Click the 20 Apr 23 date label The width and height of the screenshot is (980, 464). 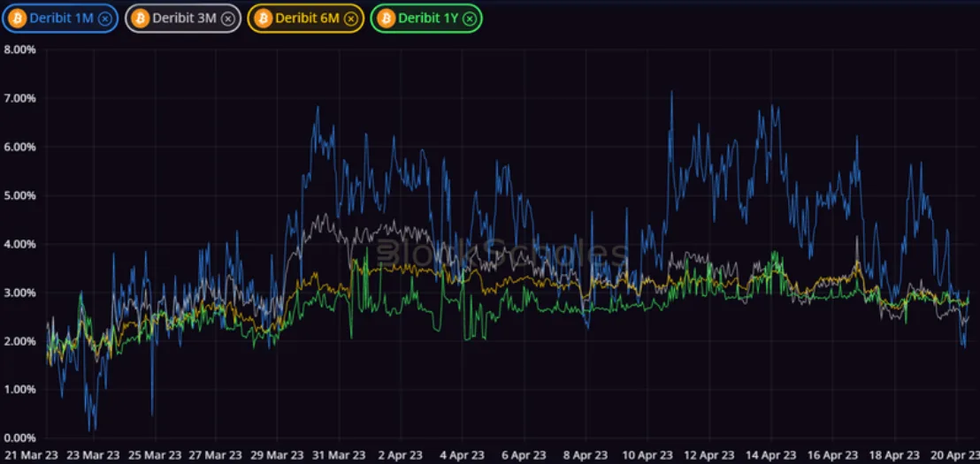pyautogui.click(x=955, y=454)
